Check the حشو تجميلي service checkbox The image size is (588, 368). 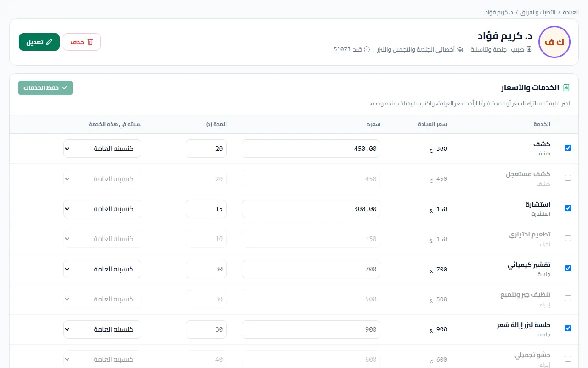pyautogui.click(x=568, y=359)
